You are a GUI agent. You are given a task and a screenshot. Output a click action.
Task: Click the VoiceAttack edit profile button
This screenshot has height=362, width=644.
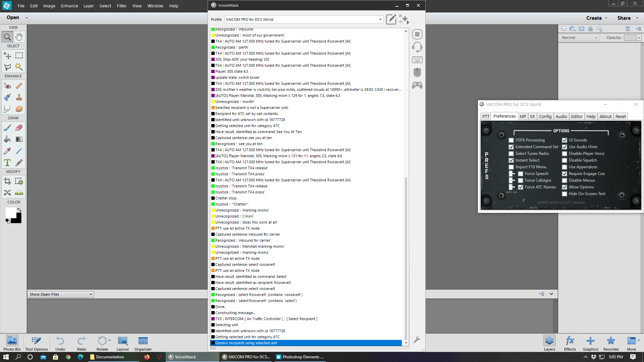[391, 19]
